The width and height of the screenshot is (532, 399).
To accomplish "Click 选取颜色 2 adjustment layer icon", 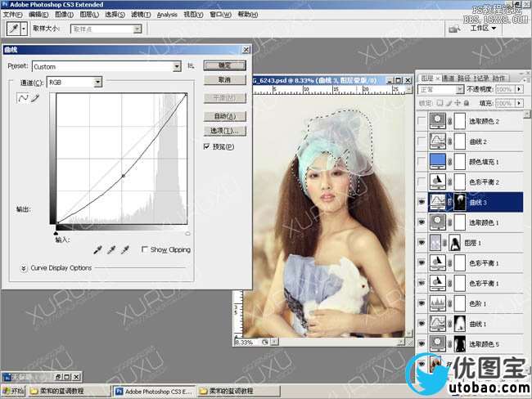I will tap(437, 121).
